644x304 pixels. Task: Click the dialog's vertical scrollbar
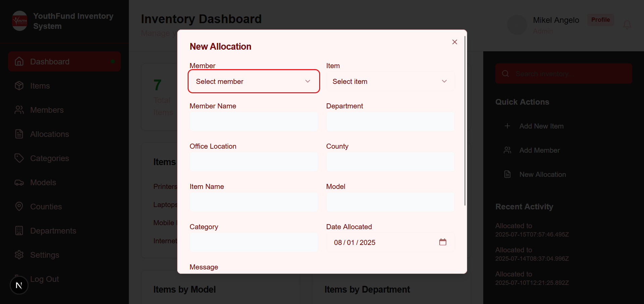[x=465, y=121]
